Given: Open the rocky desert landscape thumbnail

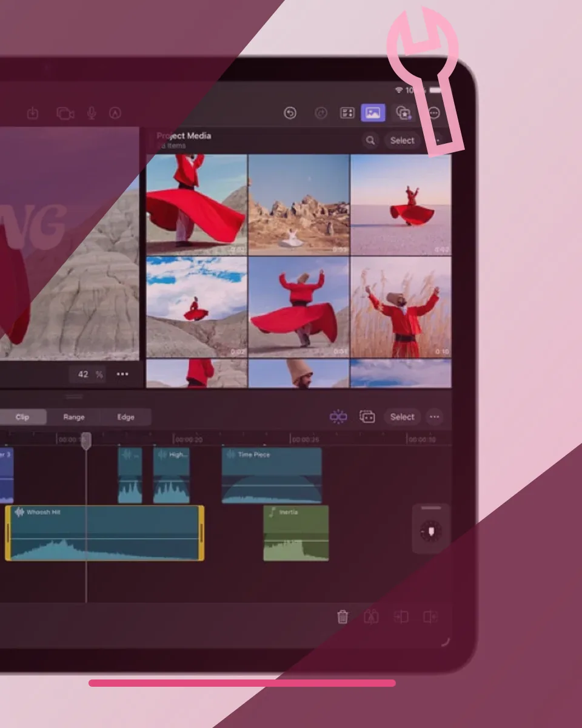Looking at the screenshot, I should click(x=299, y=204).
